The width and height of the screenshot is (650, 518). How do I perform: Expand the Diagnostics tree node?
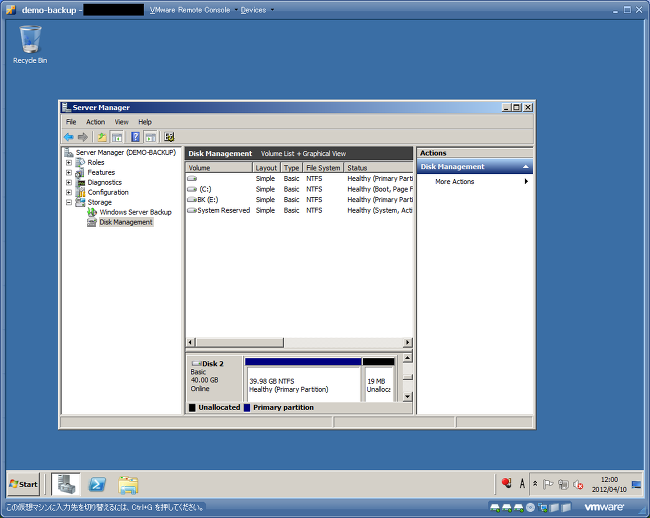(x=69, y=182)
